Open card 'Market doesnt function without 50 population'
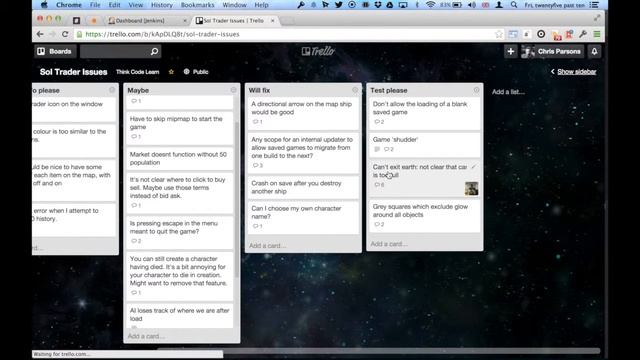This screenshot has width=640, height=360. coord(180,158)
